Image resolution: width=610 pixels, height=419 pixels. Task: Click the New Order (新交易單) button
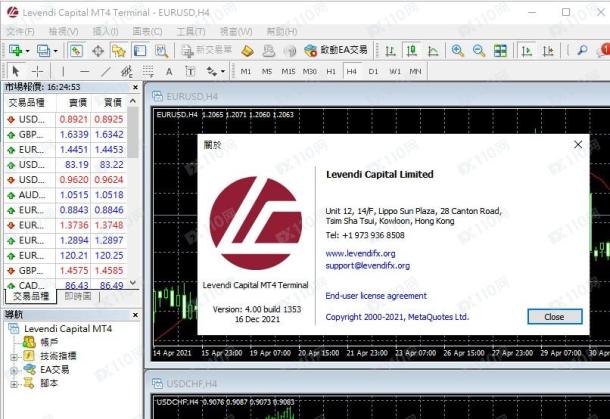pyautogui.click(x=207, y=50)
